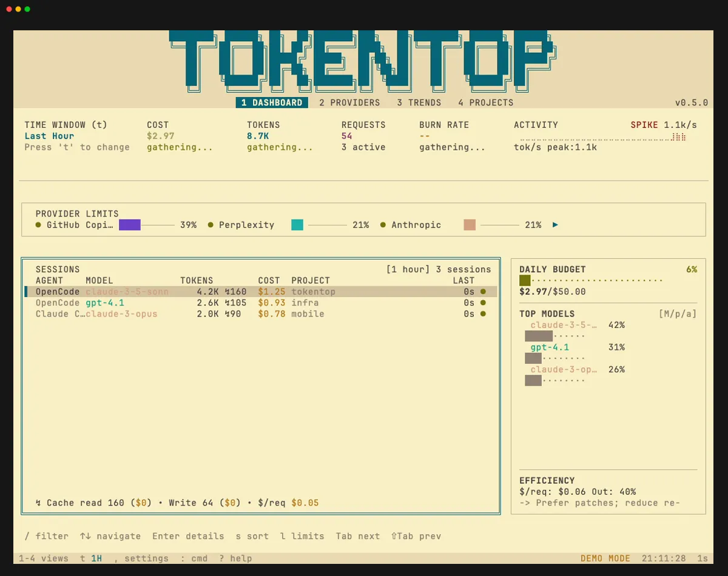Click the GitHub Copilot provider status dot
The width and height of the screenshot is (728, 576).
38,224
